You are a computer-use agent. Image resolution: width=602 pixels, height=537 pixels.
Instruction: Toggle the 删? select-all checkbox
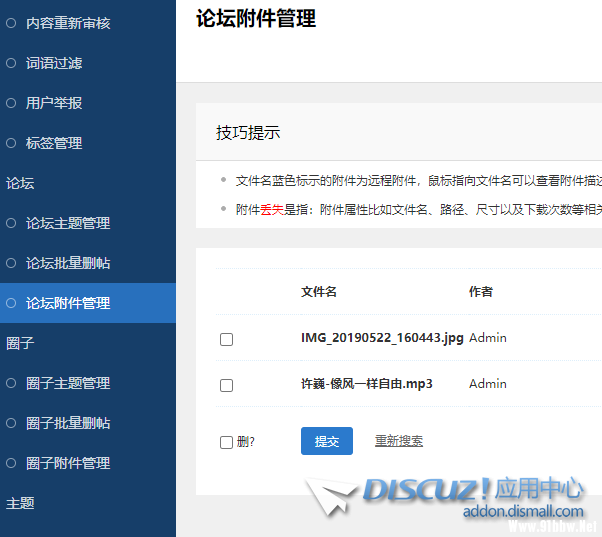(226, 442)
